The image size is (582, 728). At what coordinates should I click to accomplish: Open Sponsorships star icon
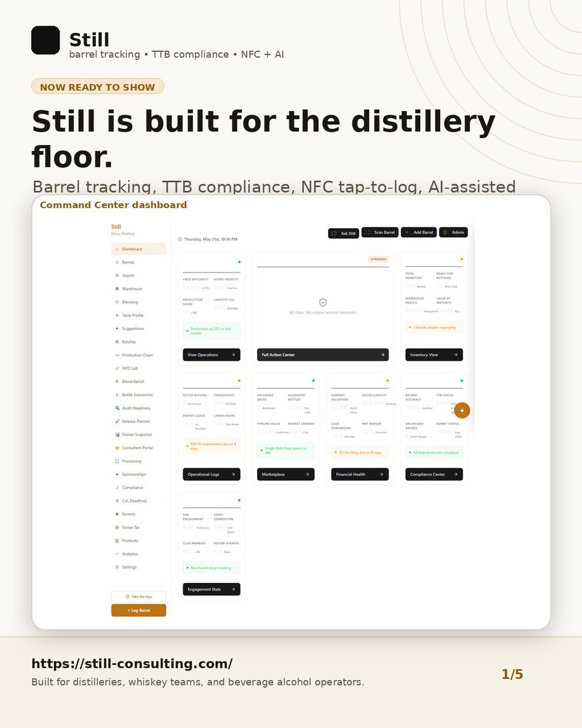point(117,474)
